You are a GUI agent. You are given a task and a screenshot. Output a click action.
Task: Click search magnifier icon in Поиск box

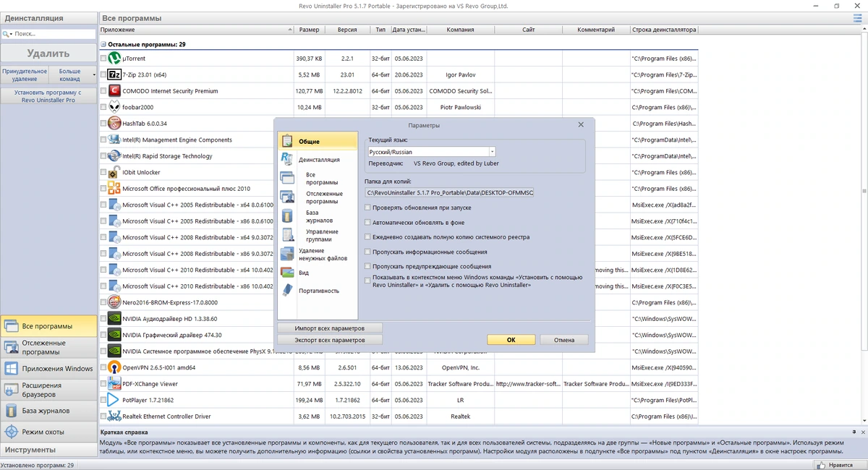6,34
